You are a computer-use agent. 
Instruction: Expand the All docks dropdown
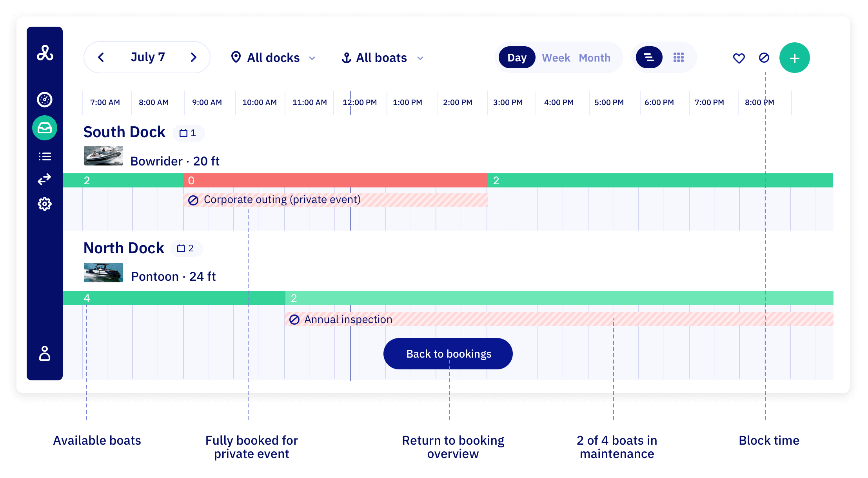pyautogui.click(x=273, y=58)
